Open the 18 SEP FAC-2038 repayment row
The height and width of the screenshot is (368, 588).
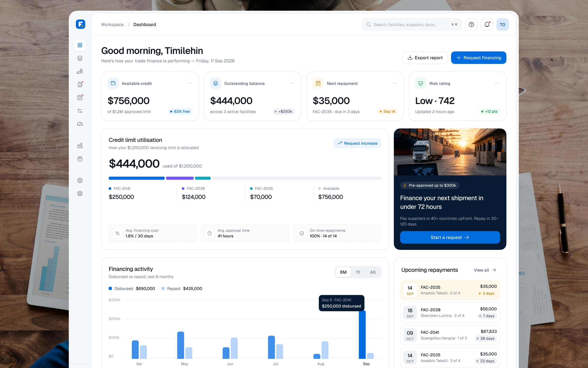tap(450, 313)
